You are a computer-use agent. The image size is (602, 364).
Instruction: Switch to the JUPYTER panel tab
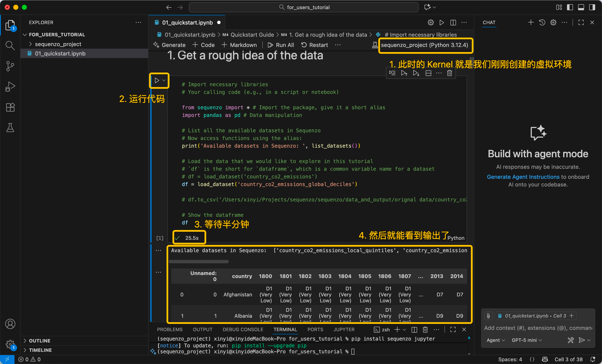pos(344,330)
